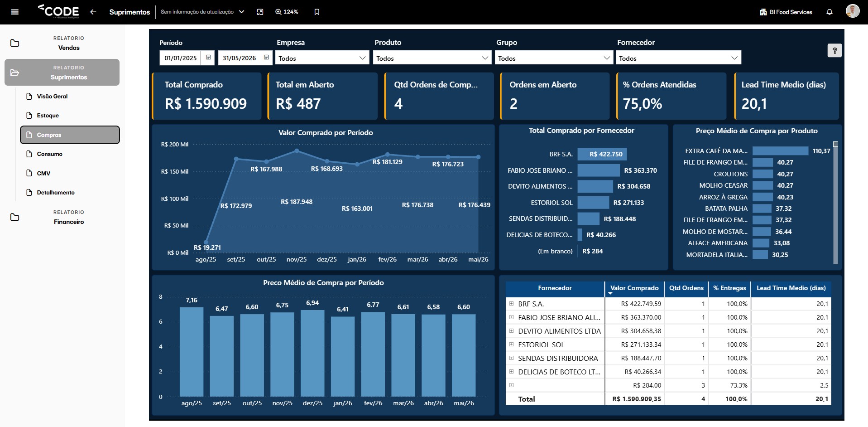Open the help question mark button
Image resolution: width=868 pixels, height=427 pixels.
pyautogui.click(x=834, y=50)
